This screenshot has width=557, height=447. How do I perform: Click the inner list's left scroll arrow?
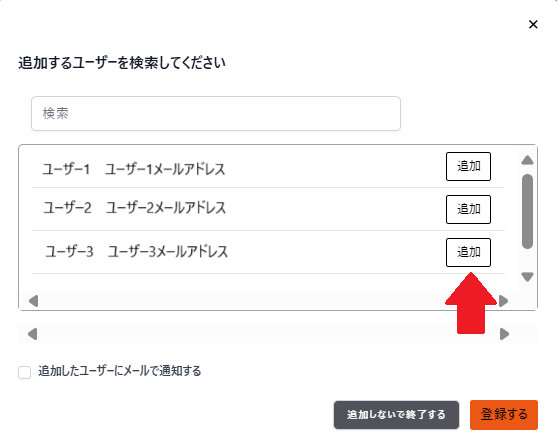pyautogui.click(x=33, y=301)
